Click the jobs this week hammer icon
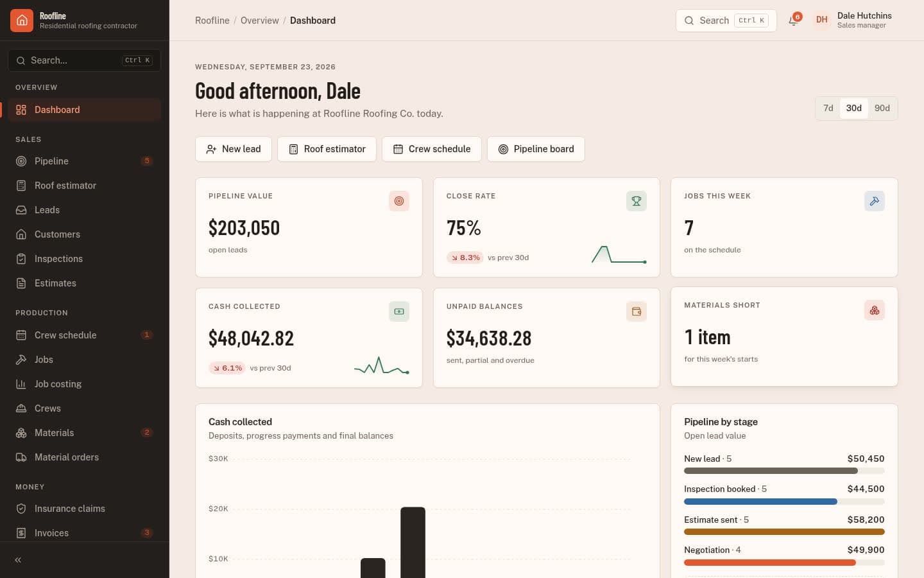 [x=875, y=201]
